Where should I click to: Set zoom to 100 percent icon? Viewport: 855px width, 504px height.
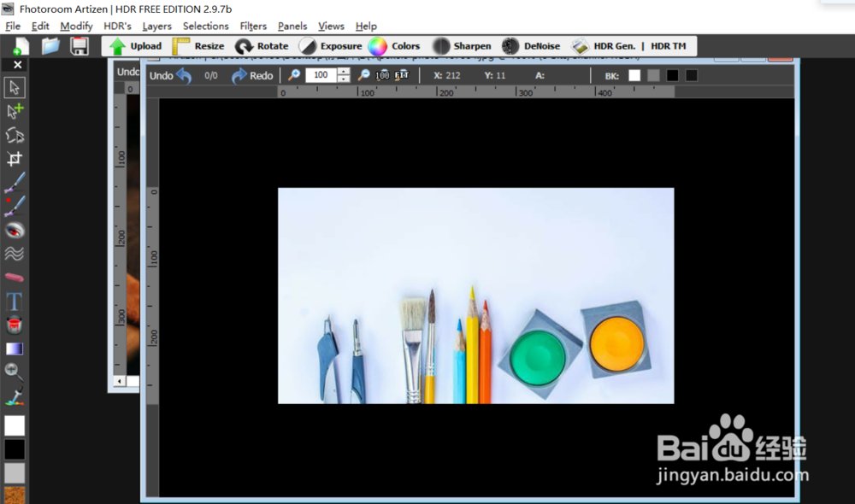382,75
